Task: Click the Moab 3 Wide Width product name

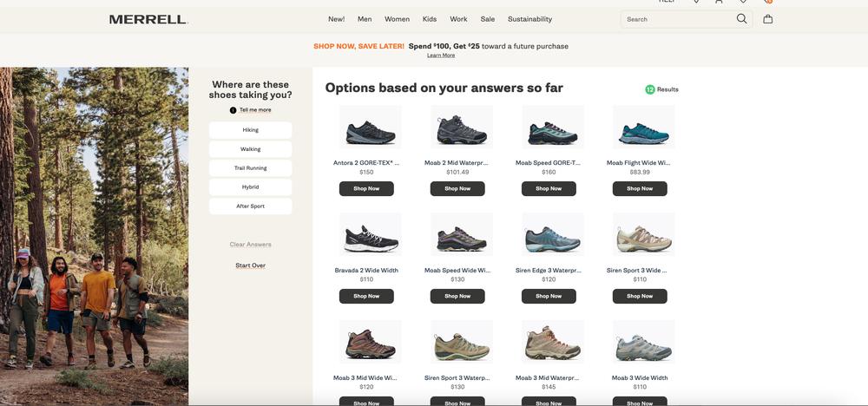Action: coord(640,377)
